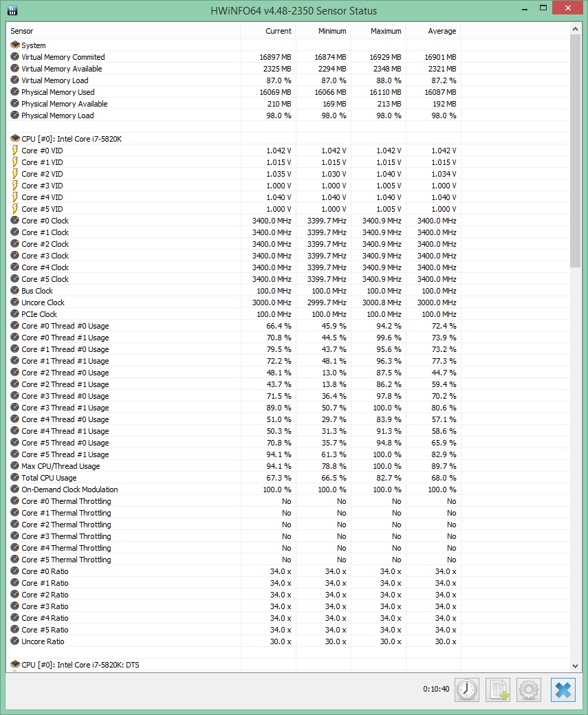This screenshot has height=715, width=588.
Task: Close sensor window with blue X button
Action: pos(563,689)
